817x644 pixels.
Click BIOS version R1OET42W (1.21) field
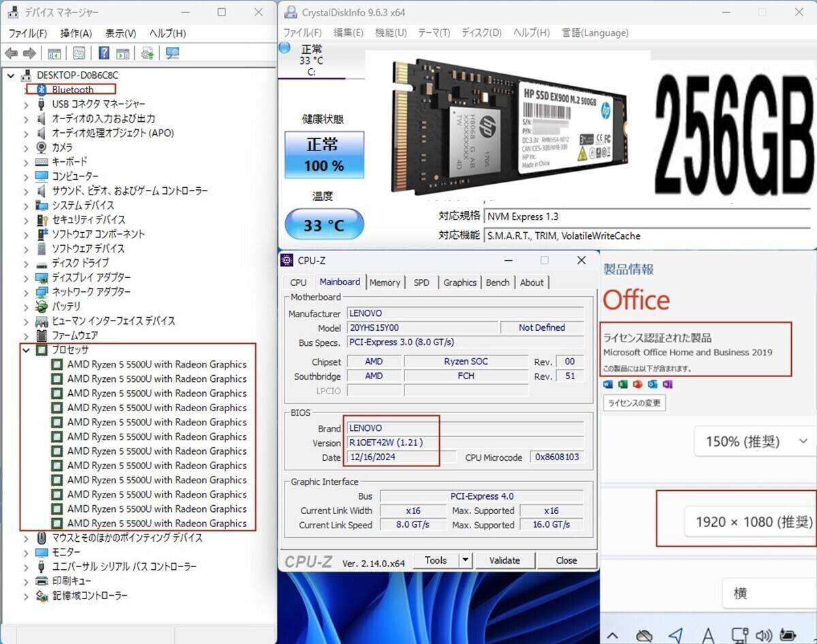tap(465, 442)
